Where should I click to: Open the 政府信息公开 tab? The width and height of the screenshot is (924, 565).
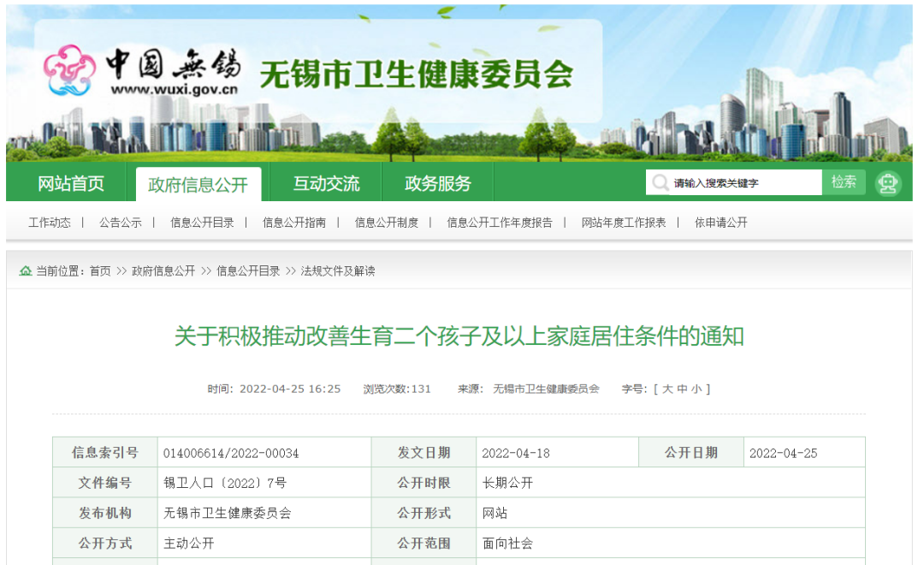[x=198, y=182]
